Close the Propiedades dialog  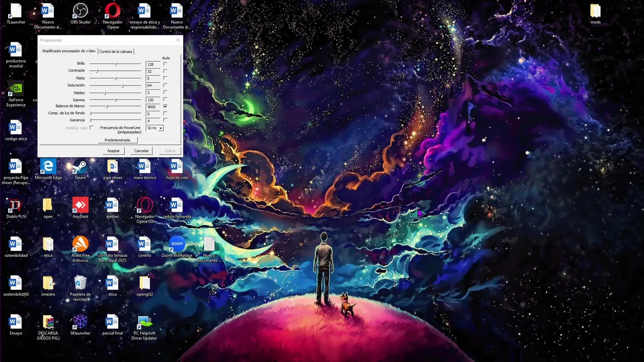click(x=178, y=40)
